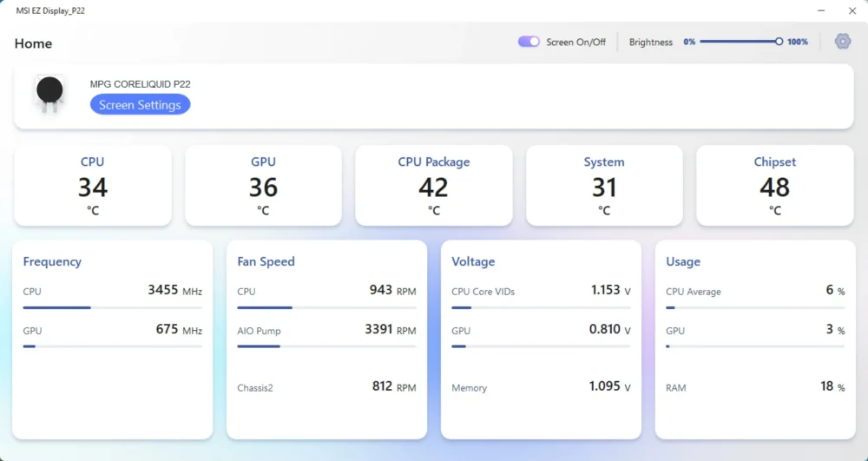This screenshot has width=868, height=461.
Task: Click the 0% brightness label
Action: click(x=689, y=42)
